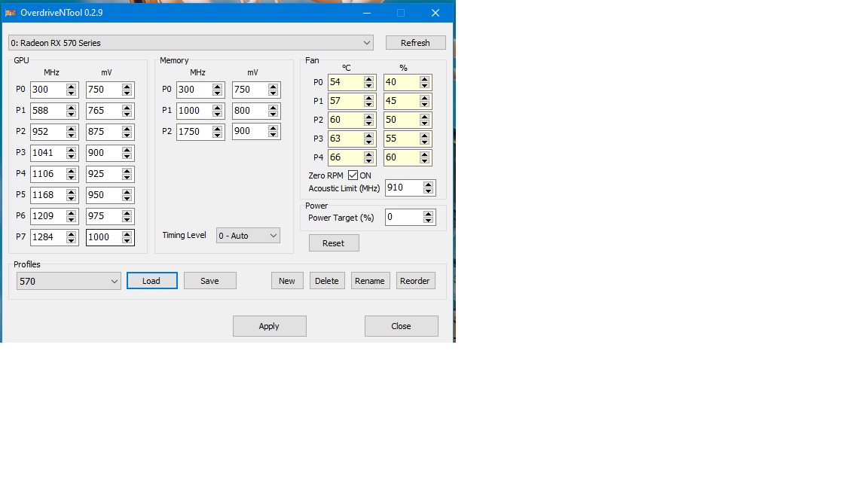Click the Fan P3 percent field showing 55

point(402,139)
